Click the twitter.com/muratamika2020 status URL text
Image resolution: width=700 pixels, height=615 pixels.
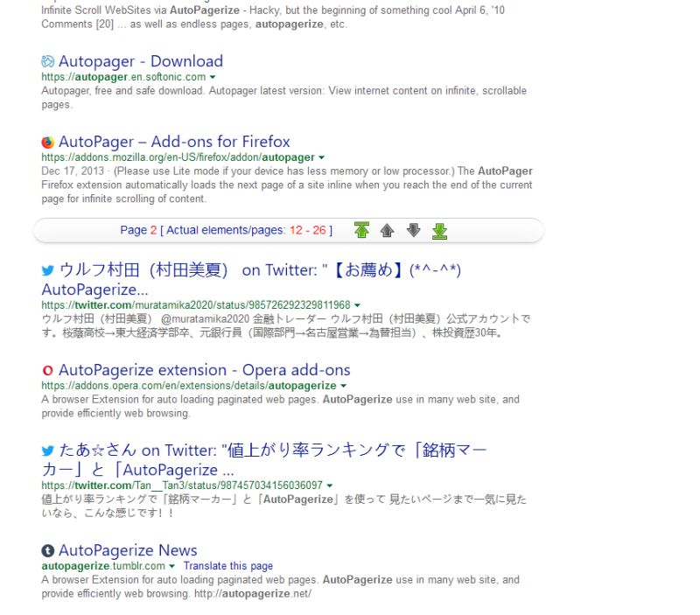(196, 305)
